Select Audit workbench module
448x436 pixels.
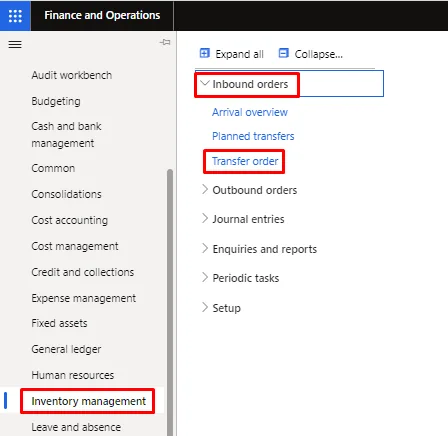pos(72,75)
